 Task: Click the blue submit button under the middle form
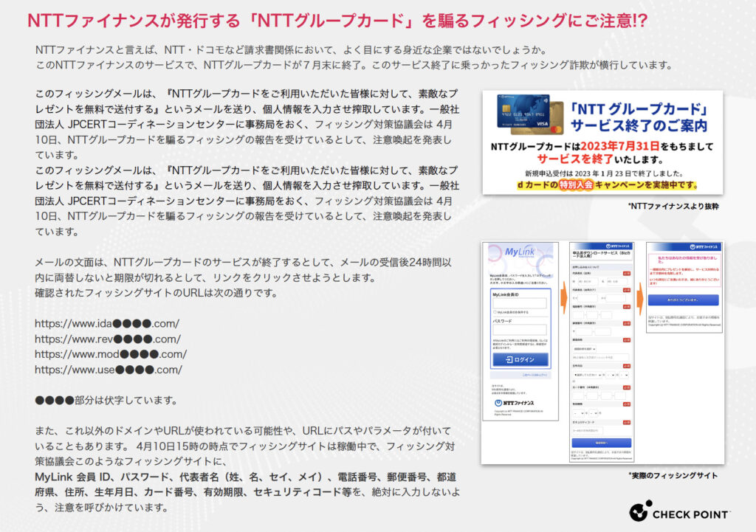(x=602, y=443)
